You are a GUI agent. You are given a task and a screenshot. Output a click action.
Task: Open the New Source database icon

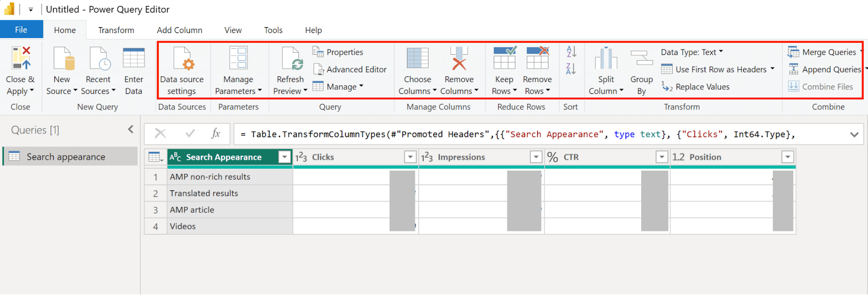(x=63, y=58)
